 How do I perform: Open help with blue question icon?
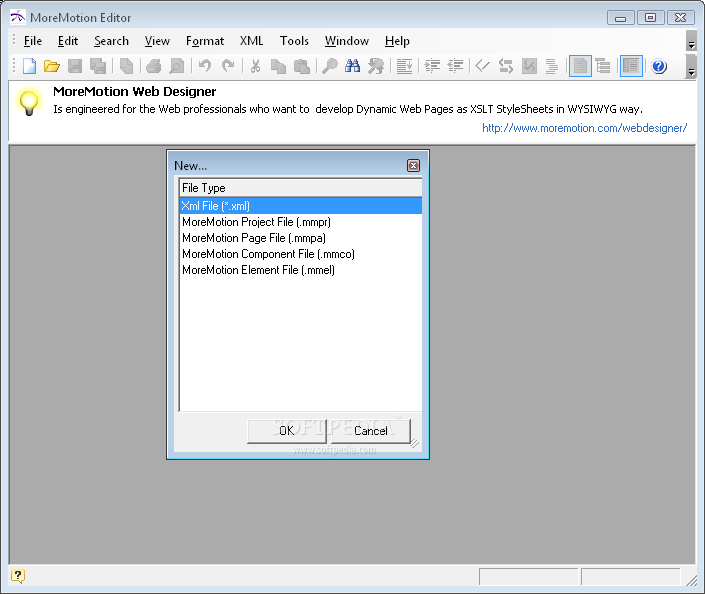coord(659,66)
